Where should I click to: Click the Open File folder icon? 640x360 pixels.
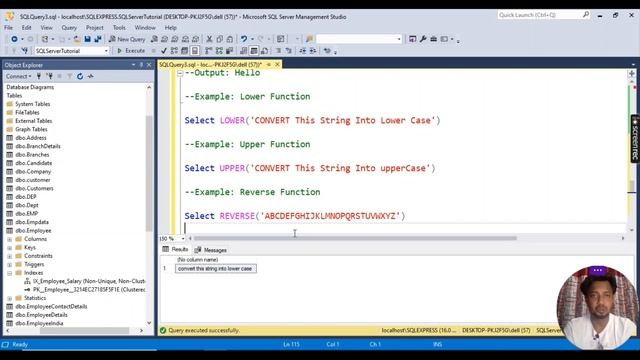(77, 39)
